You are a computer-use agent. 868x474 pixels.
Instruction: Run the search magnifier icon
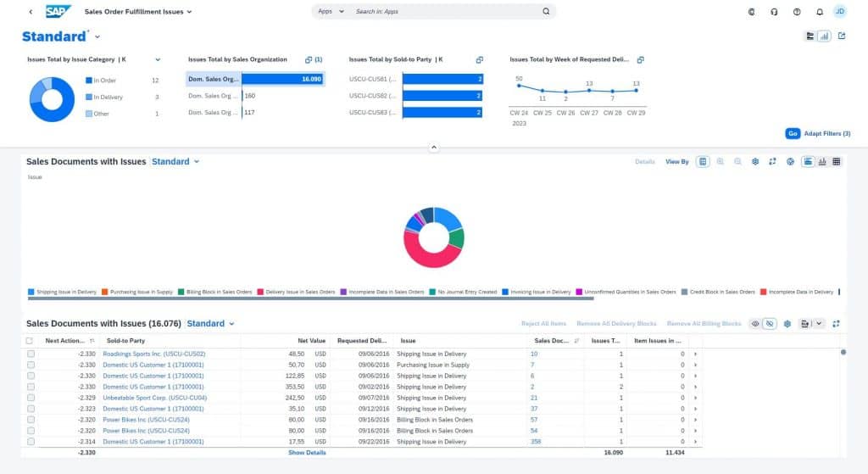pyautogui.click(x=546, y=11)
